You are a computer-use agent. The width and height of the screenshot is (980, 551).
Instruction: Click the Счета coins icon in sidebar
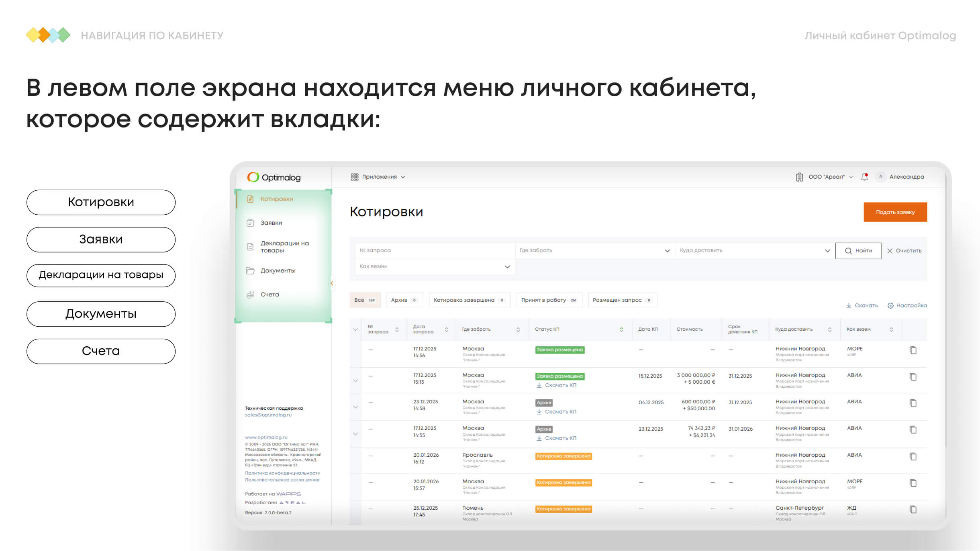pos(250,295)
